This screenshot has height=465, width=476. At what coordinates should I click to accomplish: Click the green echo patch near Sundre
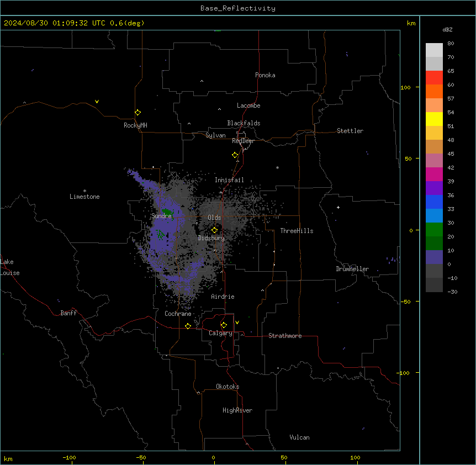coord(167,212)
